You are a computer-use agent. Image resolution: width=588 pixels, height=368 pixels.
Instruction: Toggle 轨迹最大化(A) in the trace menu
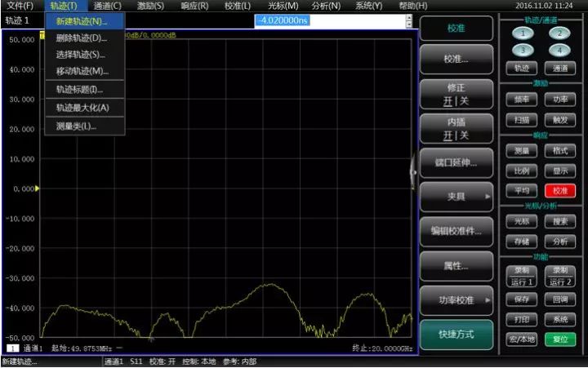pos(82,108)
